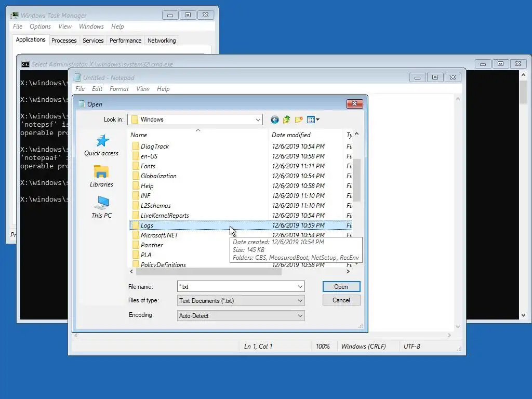
Task: Click Ln 1, Col 1 status entry
Action: point(258,347)
